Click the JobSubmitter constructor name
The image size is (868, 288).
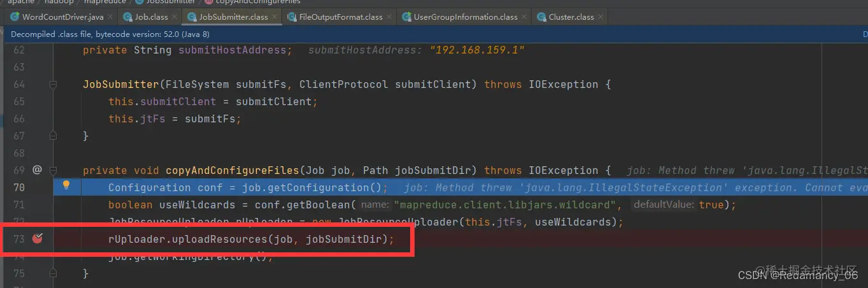[x=120, y=84]
